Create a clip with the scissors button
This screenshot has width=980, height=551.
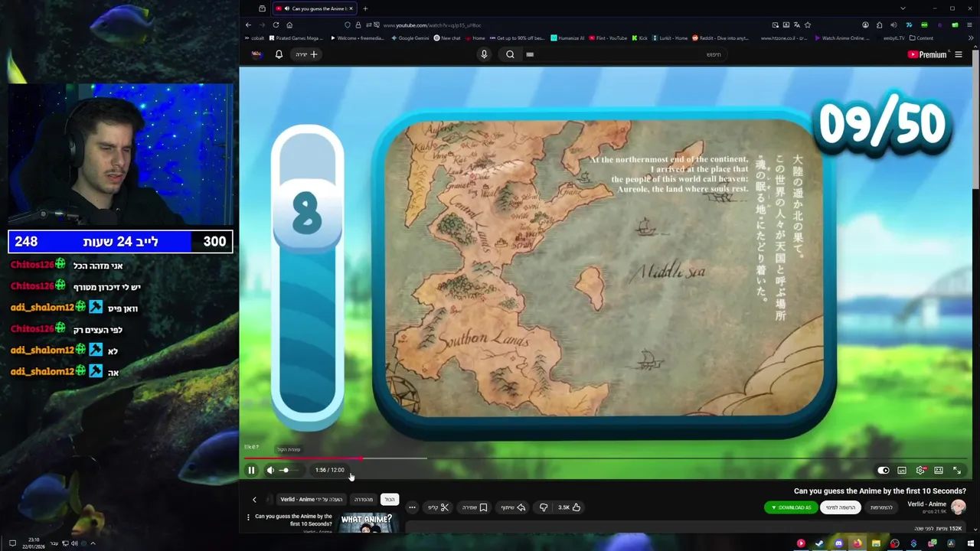click(x=438, y=507)
